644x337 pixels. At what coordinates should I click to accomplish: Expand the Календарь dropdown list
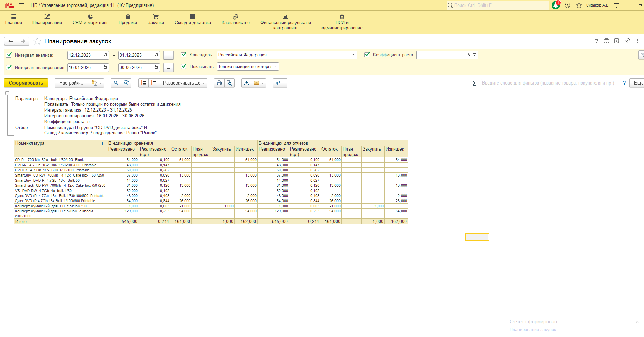(x=353, y=55)
